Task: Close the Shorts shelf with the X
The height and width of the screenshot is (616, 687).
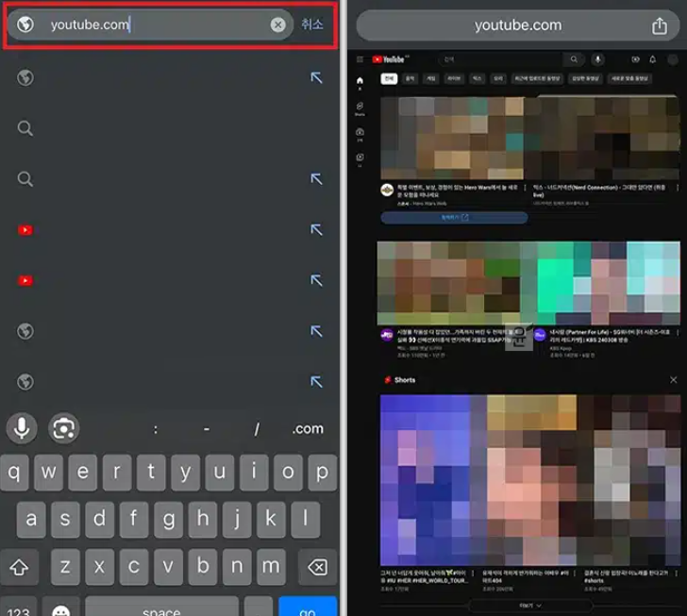Action: tap(674, 380)
